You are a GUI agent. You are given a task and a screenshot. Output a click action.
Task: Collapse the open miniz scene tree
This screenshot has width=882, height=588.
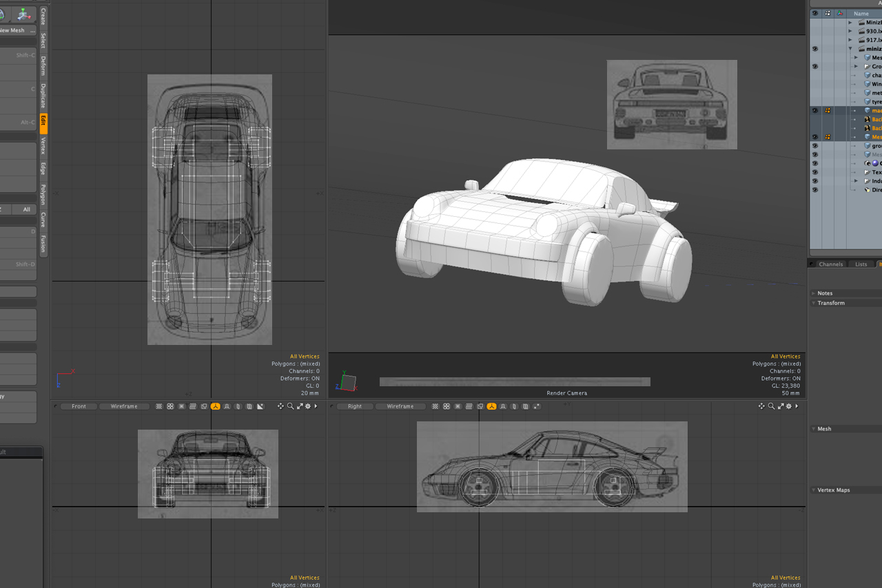(x=850, y=49)
